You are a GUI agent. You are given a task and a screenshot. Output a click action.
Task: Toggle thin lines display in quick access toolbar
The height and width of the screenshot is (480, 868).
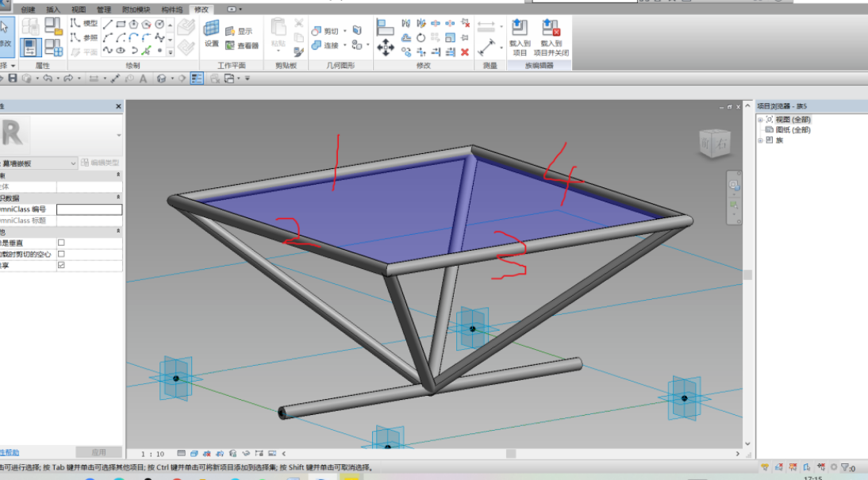[x=197, y=79]
